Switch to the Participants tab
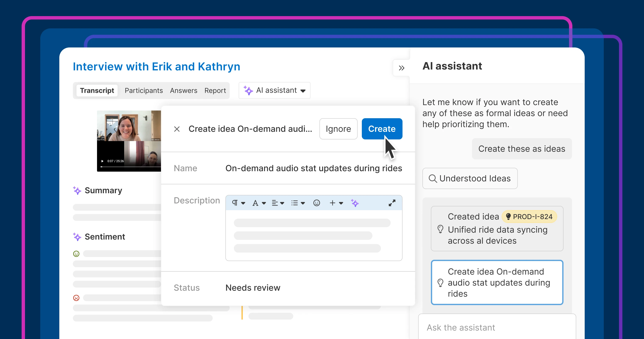The image size is (644, 339). coord(144,90)
